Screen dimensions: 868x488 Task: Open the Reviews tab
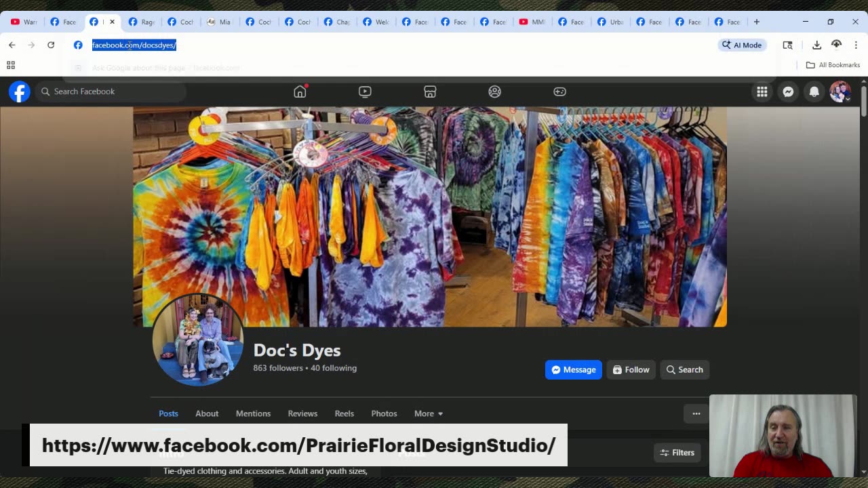pyautogui.click(x=302, y=413)
